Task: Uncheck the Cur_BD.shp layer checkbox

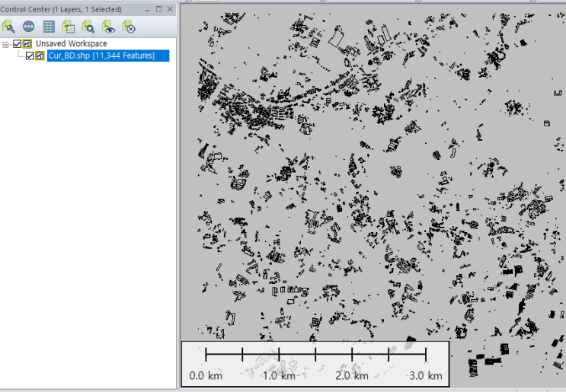Action: click(30, 56)
